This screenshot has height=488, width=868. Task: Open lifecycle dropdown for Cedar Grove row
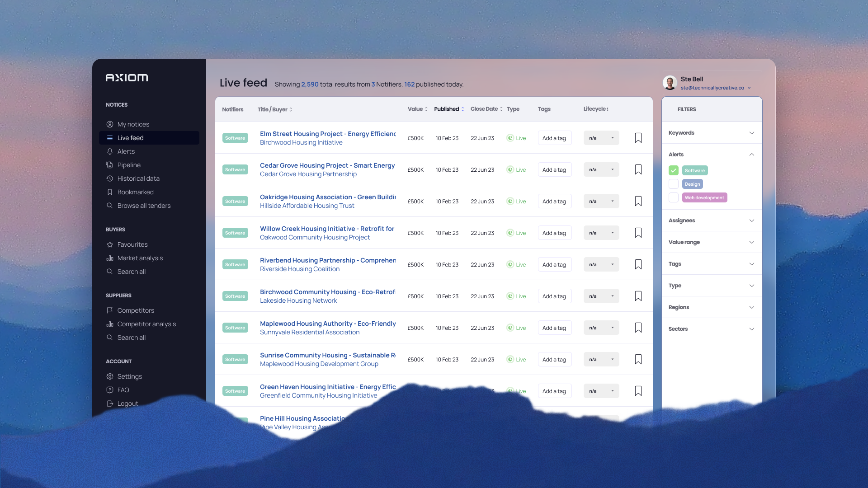click(x=601, y=170)
